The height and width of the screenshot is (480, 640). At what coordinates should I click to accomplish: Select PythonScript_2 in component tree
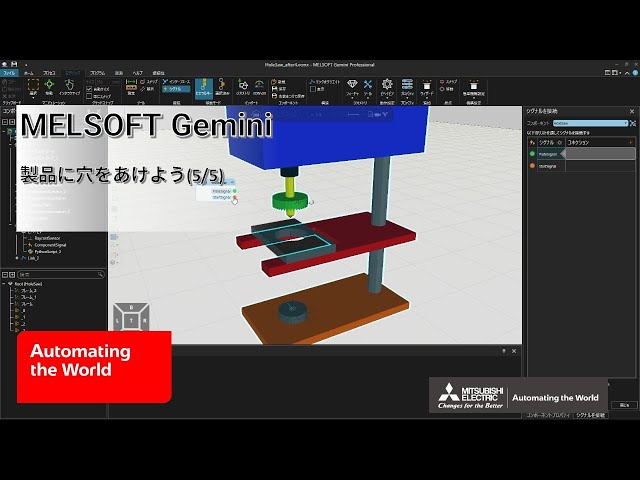point(48,251)
